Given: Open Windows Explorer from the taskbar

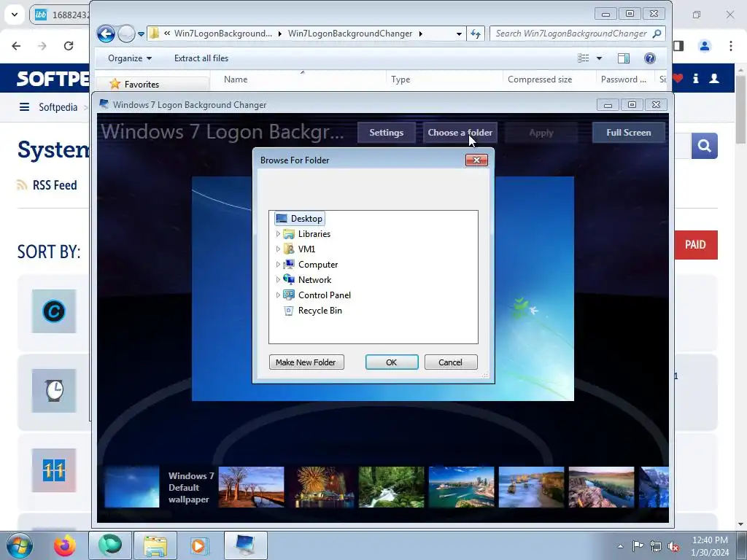Looking at the screenshot, I should point(155,545).
